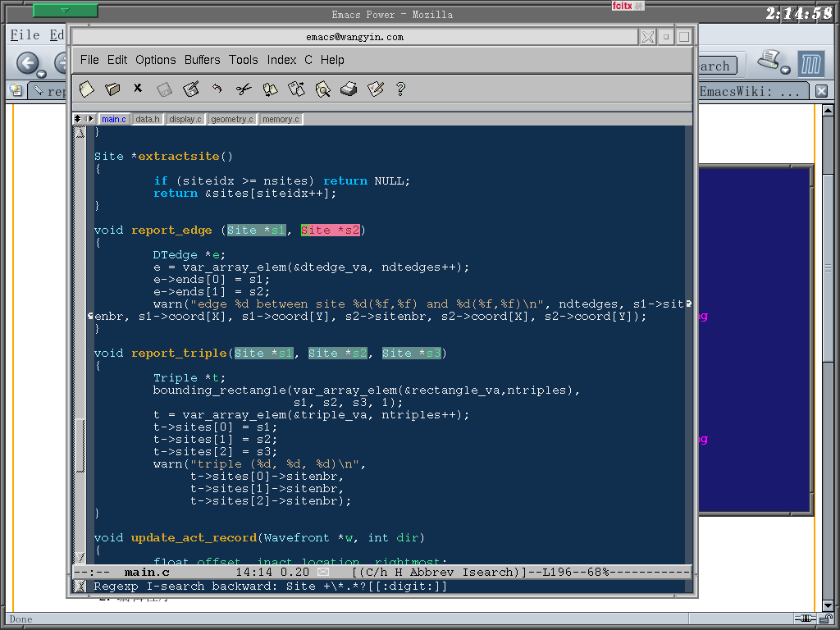
Task: Click the X close-buffer toolbar icon
Action: click(x=138, y=88)
